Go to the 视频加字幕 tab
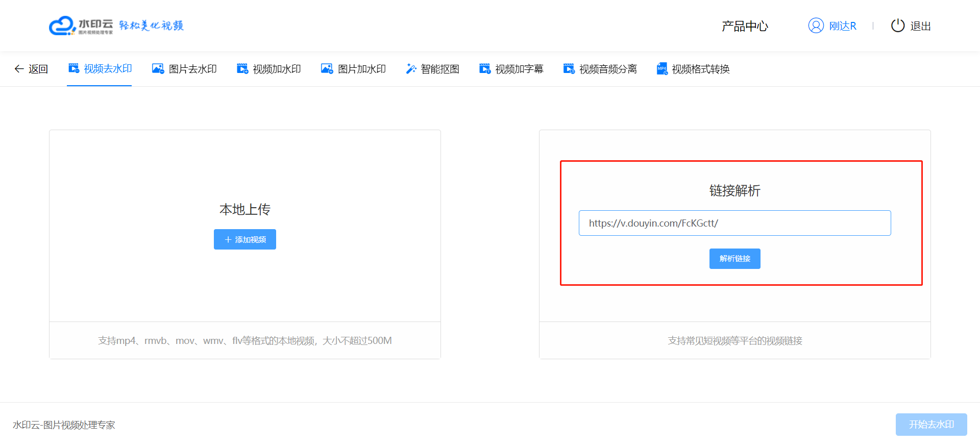This screenshot has height=446, width=980. click(x=511, y=69)
